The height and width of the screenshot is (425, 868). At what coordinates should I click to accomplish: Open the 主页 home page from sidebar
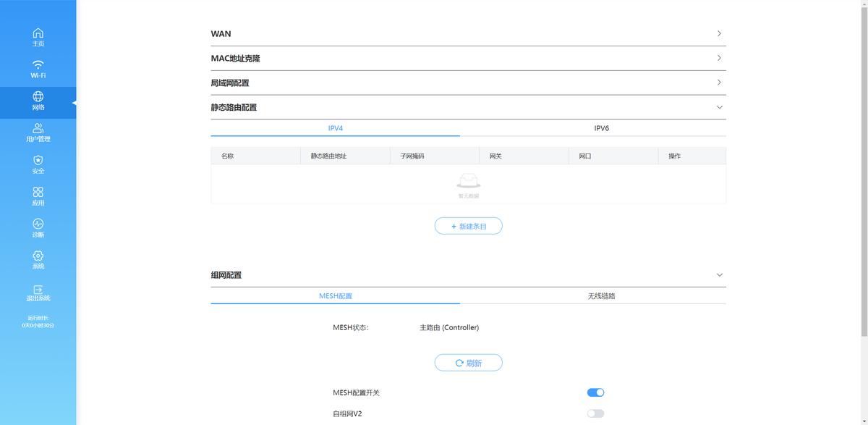click(x=38, y=36)
